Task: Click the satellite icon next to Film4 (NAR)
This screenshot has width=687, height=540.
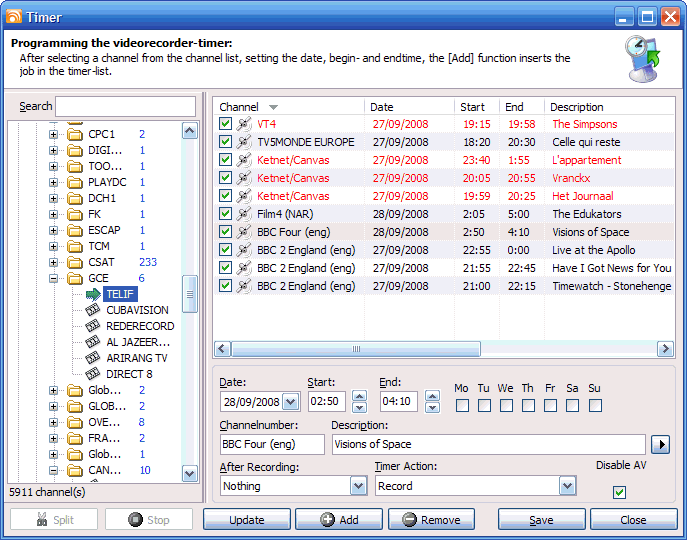Action: click(244, 214)
